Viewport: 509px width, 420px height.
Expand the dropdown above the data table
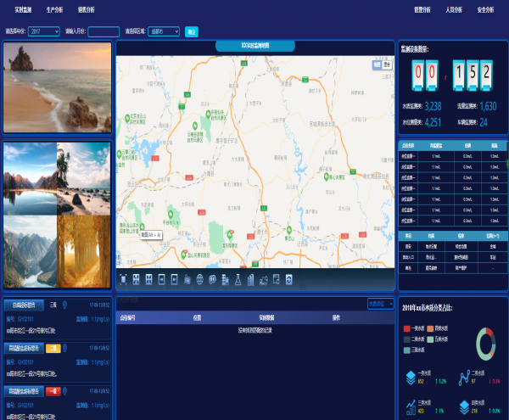[x=378, y=303]
